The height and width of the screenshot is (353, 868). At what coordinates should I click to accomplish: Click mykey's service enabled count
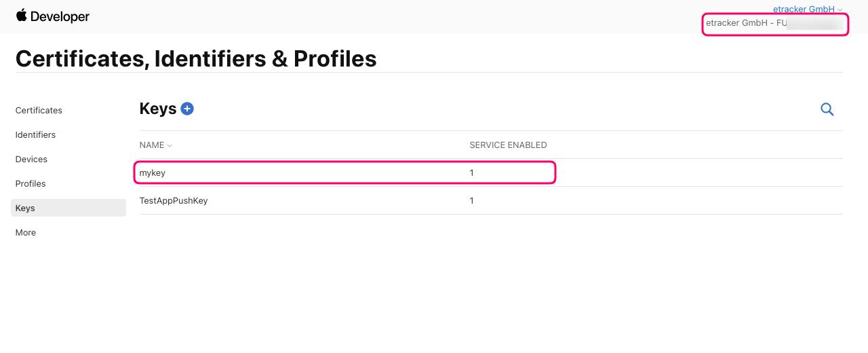(471, 173)
